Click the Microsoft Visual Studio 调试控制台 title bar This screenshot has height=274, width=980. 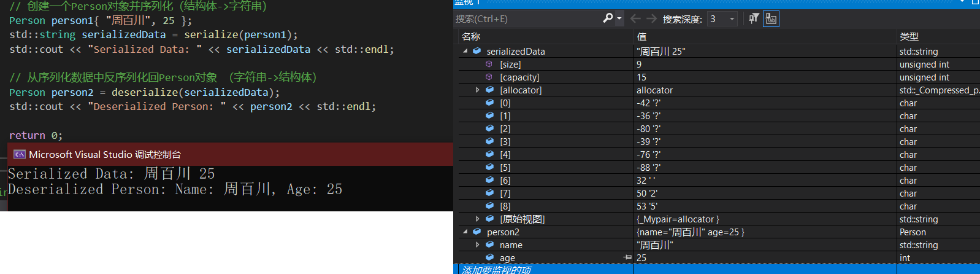230,154
